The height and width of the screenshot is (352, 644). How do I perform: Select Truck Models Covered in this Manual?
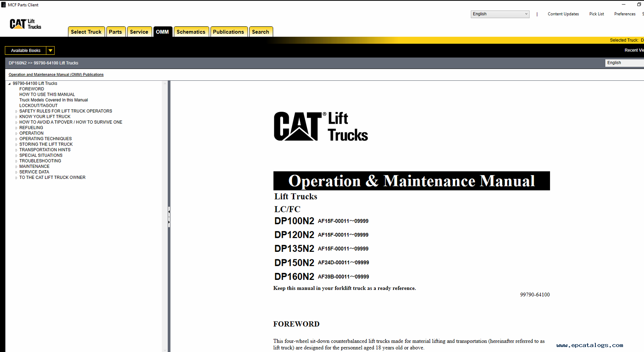pos(54,100)
